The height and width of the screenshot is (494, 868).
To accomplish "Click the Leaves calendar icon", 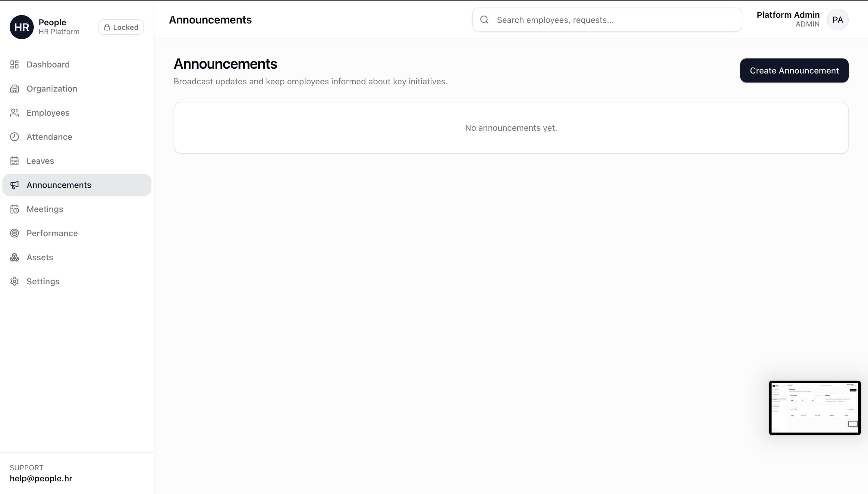I will [14, 161].
